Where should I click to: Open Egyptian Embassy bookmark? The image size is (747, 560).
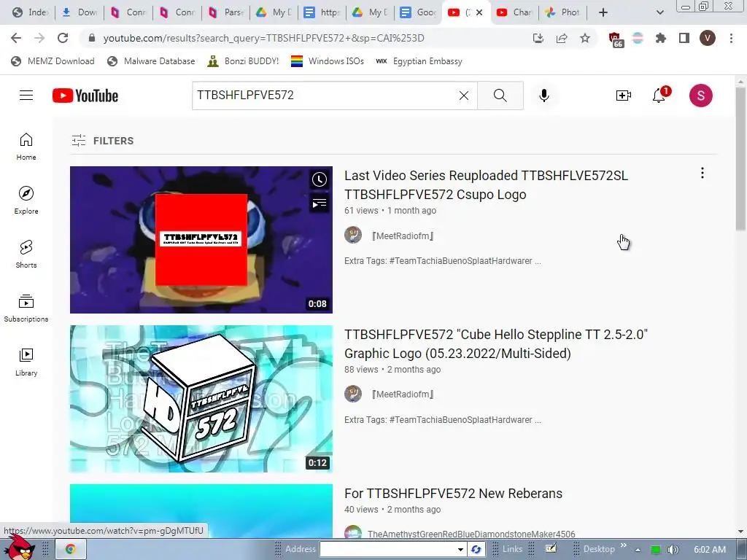point(419,61)
